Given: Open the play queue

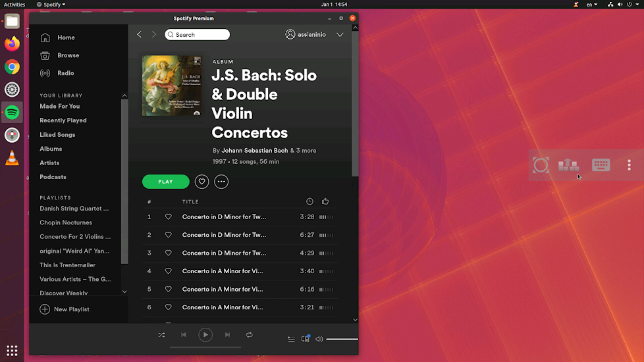Looking at the screenshot, I should pos(291,339).
